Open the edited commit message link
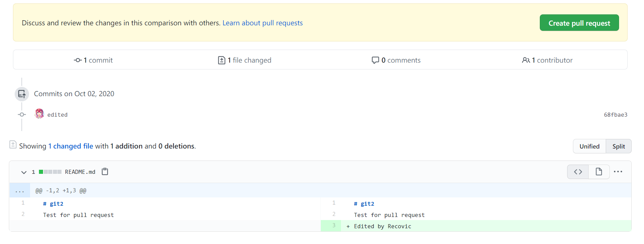Screen dimensions: 644x244 coord(57,115)
